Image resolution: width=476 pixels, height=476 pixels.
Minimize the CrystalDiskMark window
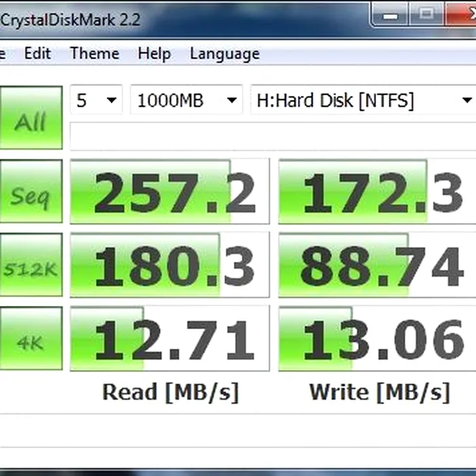coord(390,14)
